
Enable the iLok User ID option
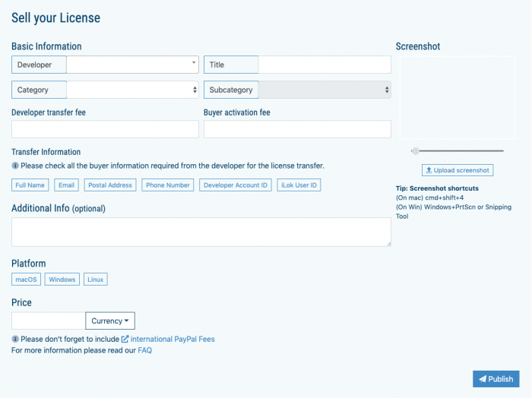point(299,185)
